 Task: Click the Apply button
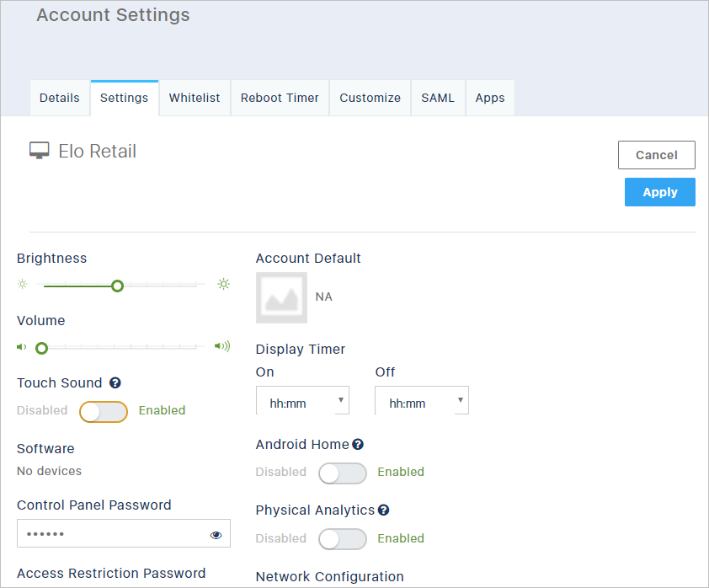660,192
